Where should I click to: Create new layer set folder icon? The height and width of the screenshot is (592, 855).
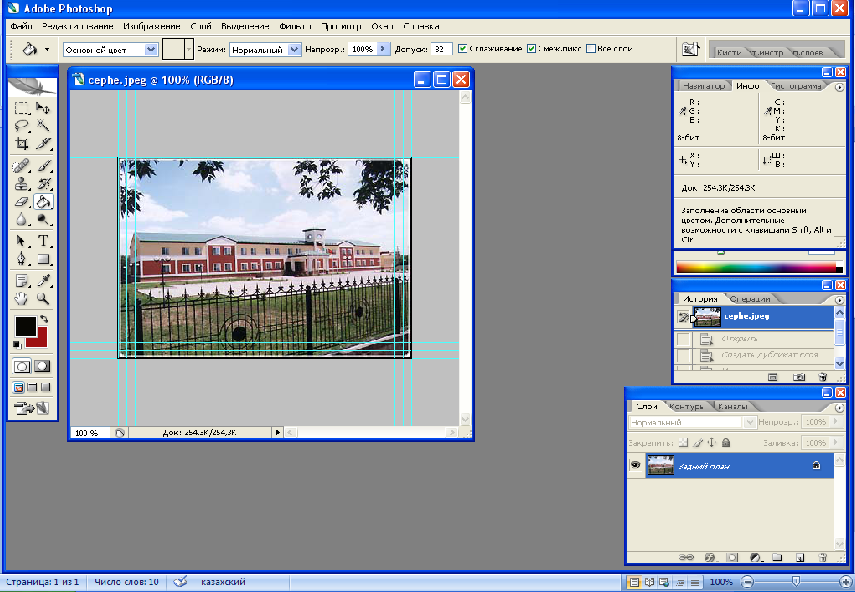coord(777,557)
